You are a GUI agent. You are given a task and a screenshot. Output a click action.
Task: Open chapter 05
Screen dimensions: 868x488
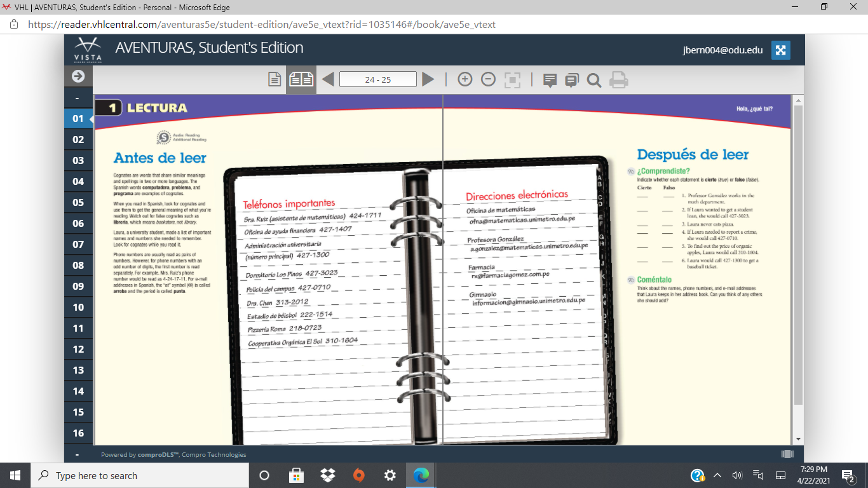pos(78,203)
